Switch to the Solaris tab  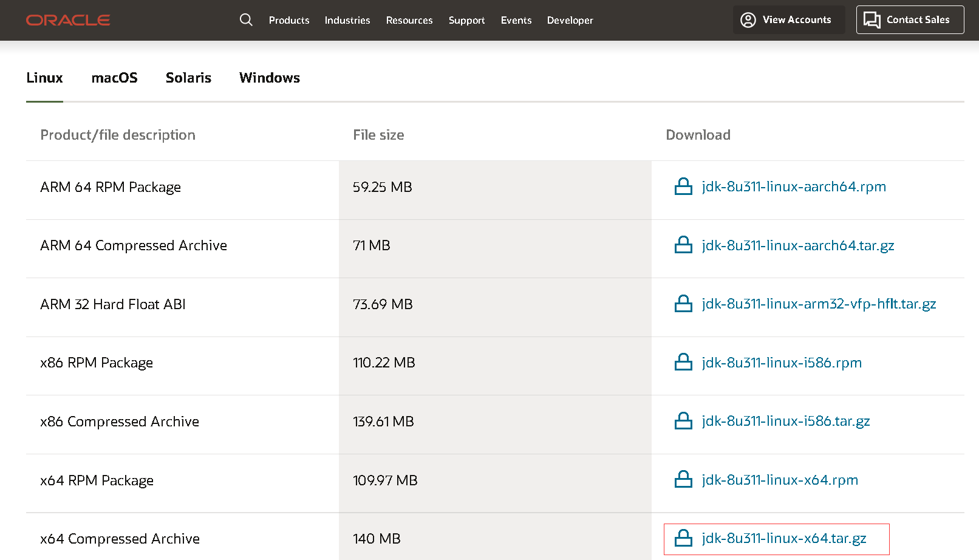[x=189, y=78]
